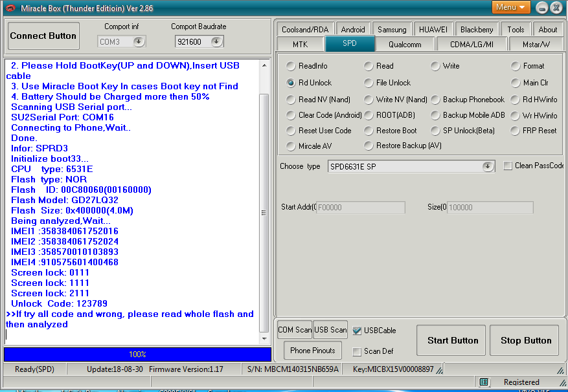Click the S/N: MBCM140315NB659A status entry
Viewport: 568px width, 392px height.
coord(293,369)
